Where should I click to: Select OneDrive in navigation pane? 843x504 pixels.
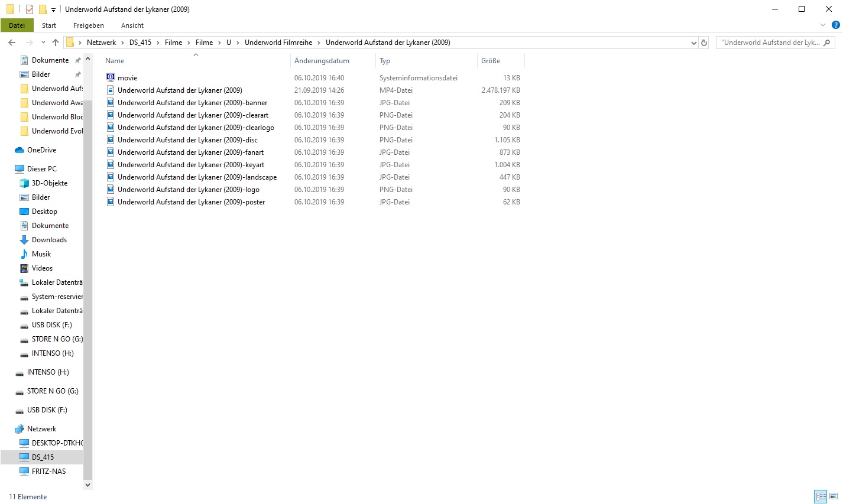tap(41, 150)
